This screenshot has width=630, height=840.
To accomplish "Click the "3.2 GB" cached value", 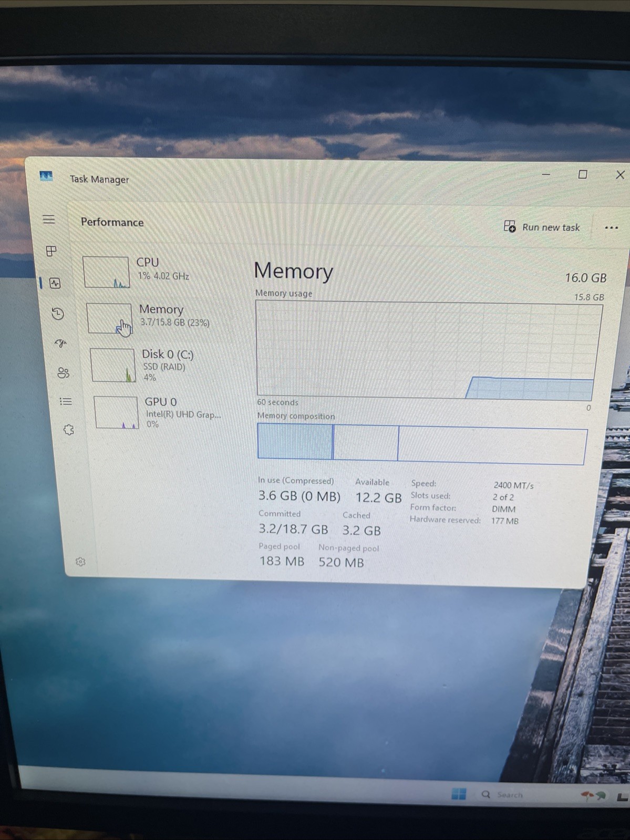I will click(x=362, y=531).
